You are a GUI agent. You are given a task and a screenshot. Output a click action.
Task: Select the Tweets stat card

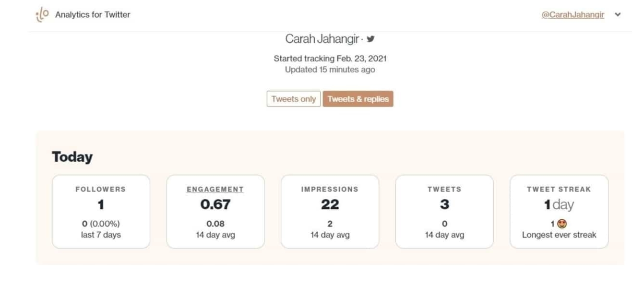(444, 212)
